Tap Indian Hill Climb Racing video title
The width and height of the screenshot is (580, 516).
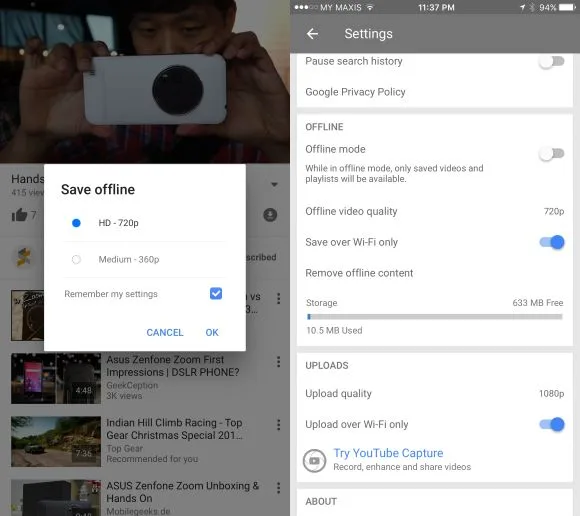click(174, 429)
